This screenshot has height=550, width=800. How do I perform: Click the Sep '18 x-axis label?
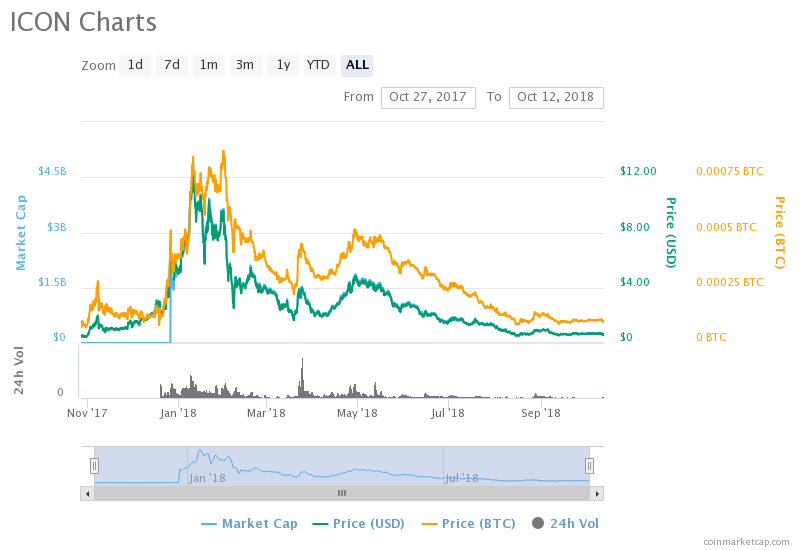[x=541, y=413]
